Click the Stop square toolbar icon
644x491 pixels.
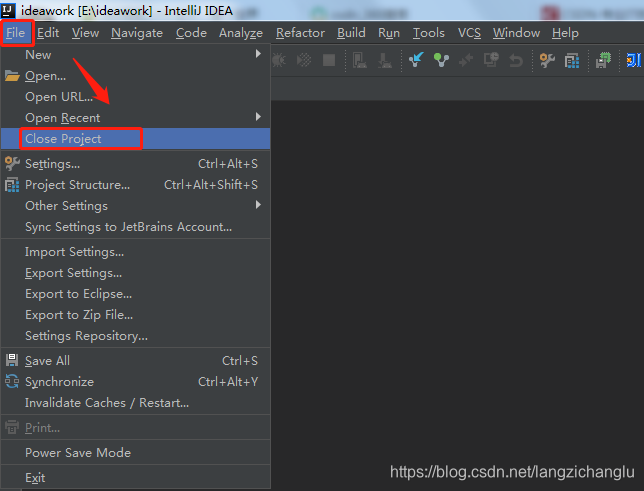click(329, 60)
